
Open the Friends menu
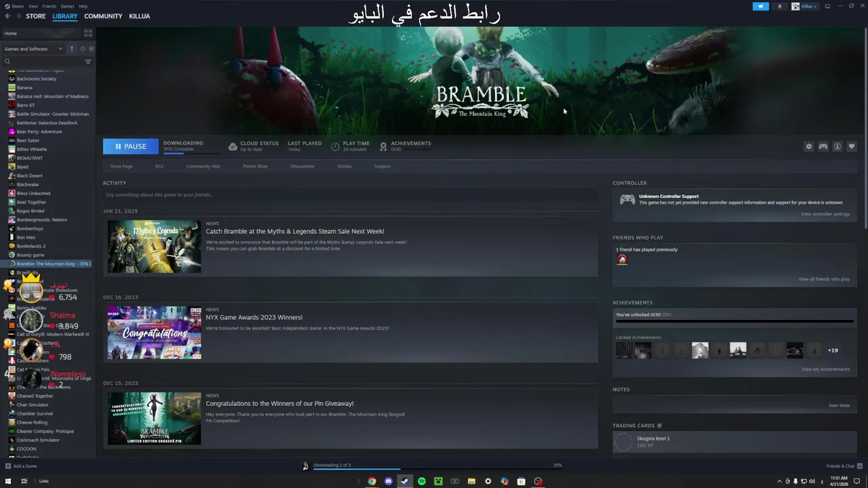pyautogui.click(x=50, y=6)
